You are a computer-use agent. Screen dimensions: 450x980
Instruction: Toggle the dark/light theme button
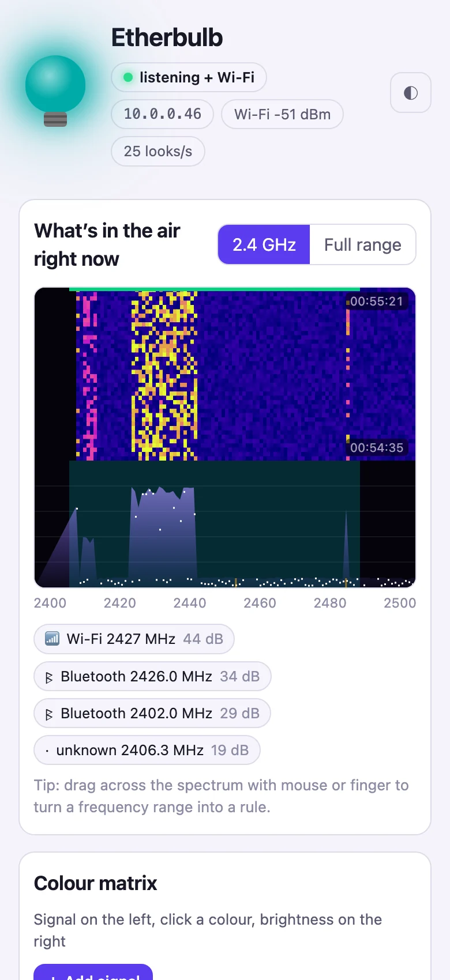pyautogui.click(x=410, y=93)
